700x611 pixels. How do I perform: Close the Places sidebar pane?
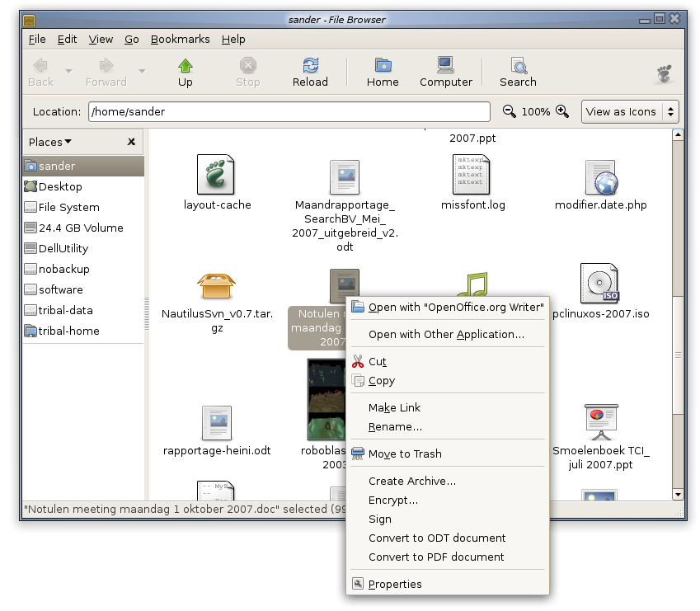(x=131, y=142)
